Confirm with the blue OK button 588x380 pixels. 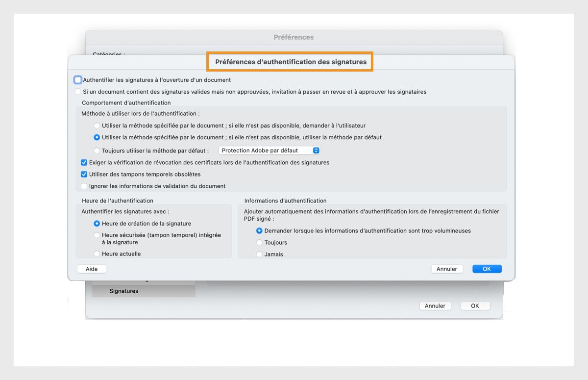pyautogui.click(x=487, y=269)
